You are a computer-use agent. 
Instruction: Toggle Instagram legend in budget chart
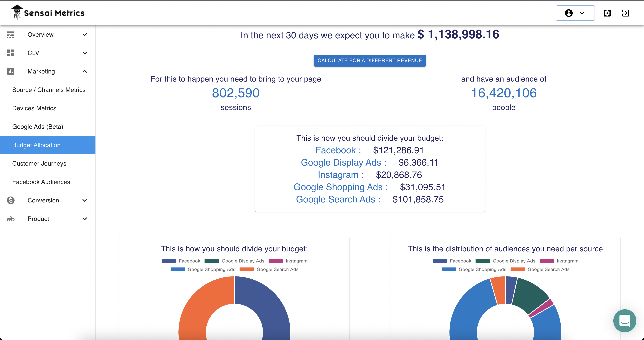(x=288, y=261)
